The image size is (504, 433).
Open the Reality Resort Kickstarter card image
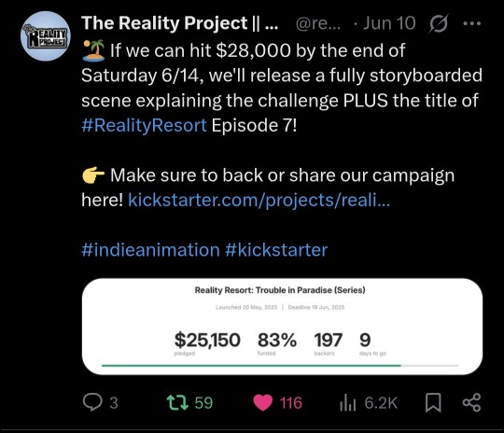click(282, 327)
